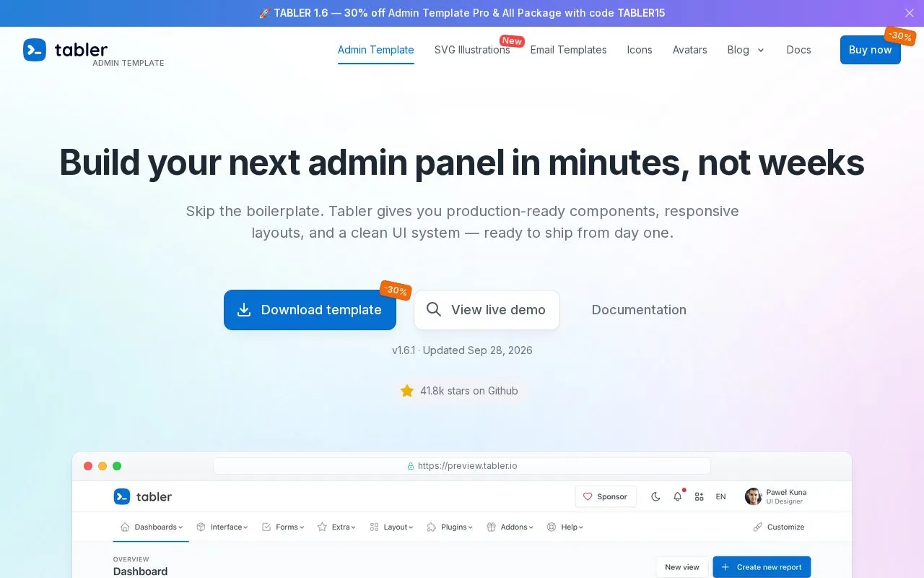Click the yellow window dot in preview
Image resolution: width=924 pixels, height=578 pixels.
click(103, 466)
